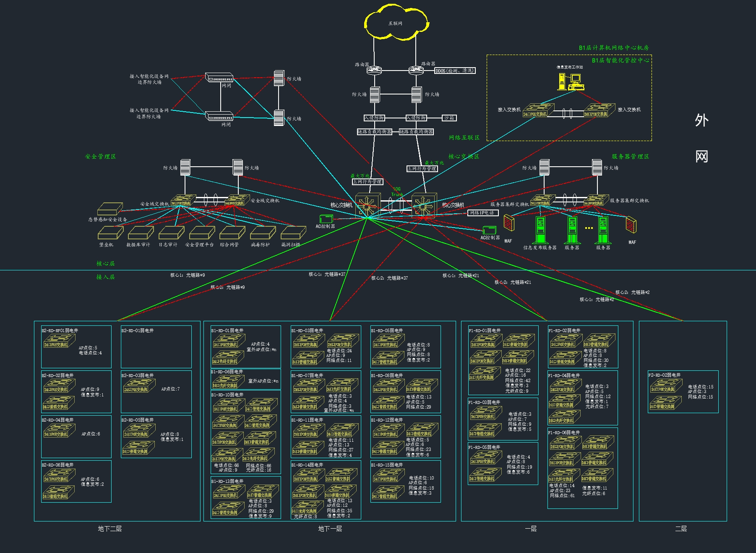This screenshot has width=756, height=553.
Task: Select the 沙箱 box
Action: pos(449,118)
